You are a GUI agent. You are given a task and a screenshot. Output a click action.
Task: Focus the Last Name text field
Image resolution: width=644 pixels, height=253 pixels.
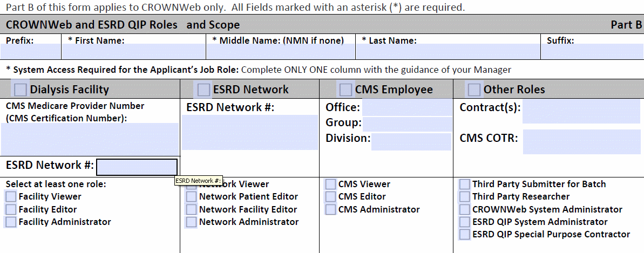448,52
